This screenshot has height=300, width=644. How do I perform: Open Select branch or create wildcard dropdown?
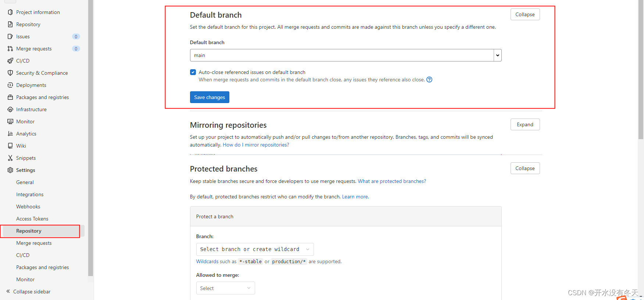255,249
